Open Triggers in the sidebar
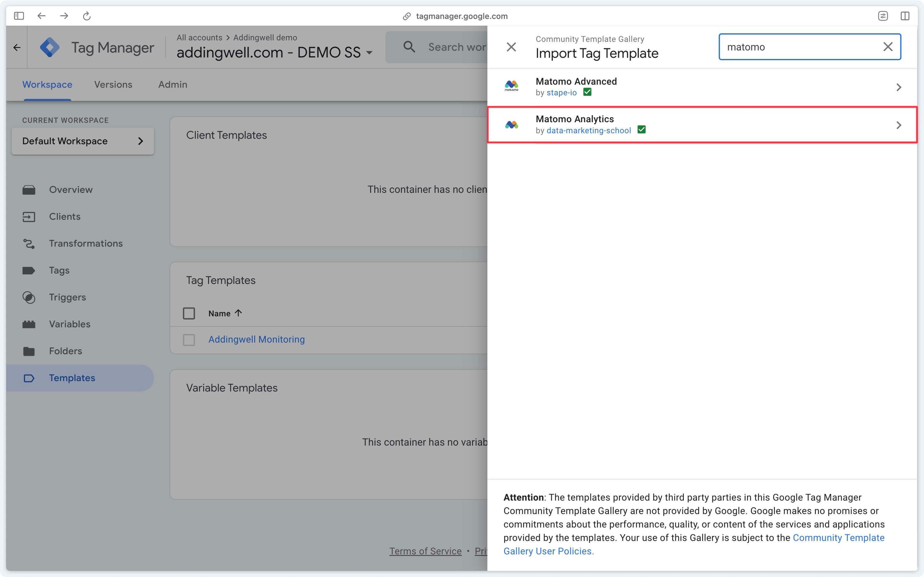Viewport: 924px width, 577px height. click(x=80, y=297)
